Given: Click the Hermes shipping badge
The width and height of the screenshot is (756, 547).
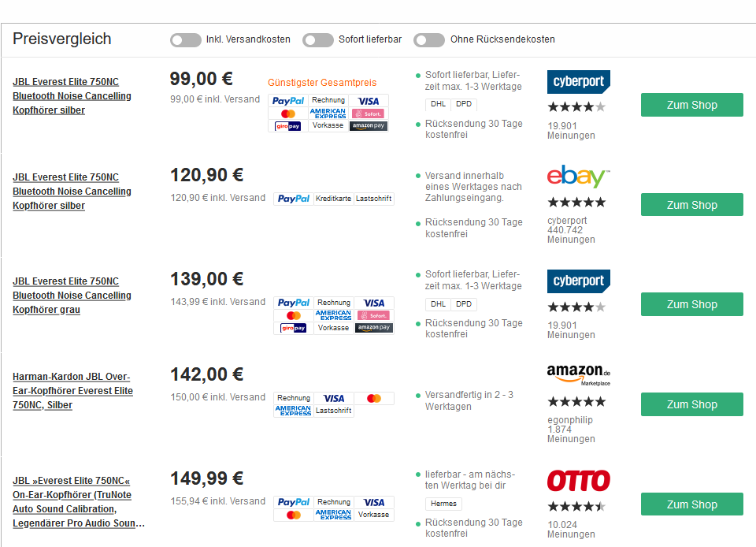Looking at the screenshot, I should pos(443,504).
